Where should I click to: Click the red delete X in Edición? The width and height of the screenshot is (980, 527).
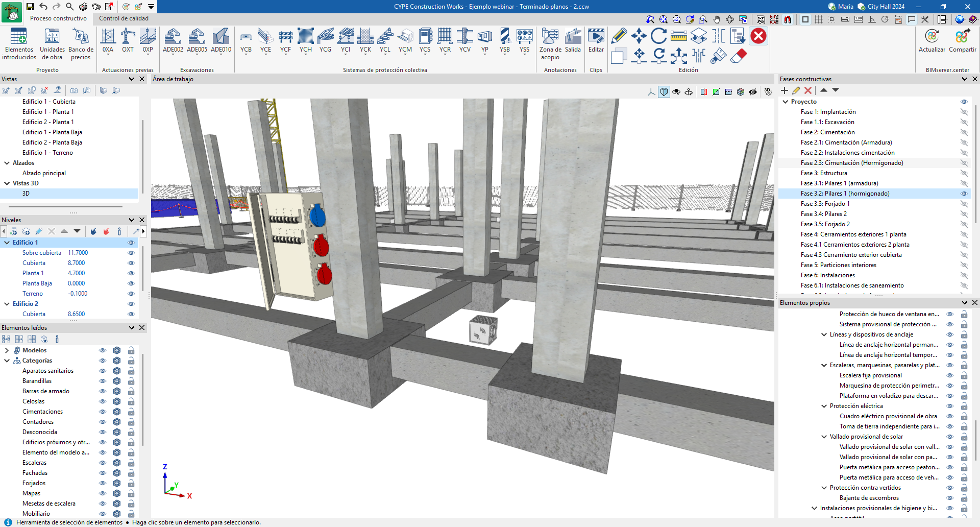(x=758, y=36)
